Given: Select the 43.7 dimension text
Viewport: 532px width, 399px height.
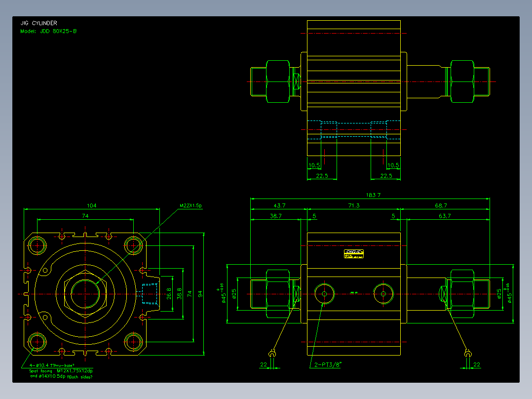Looking at the screenshot, I should click(x=279, y=205).
